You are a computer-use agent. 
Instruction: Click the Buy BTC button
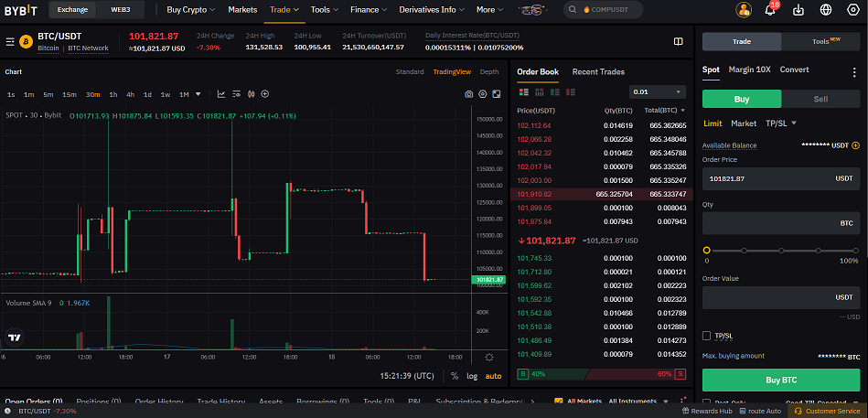(x=781, y=380)
